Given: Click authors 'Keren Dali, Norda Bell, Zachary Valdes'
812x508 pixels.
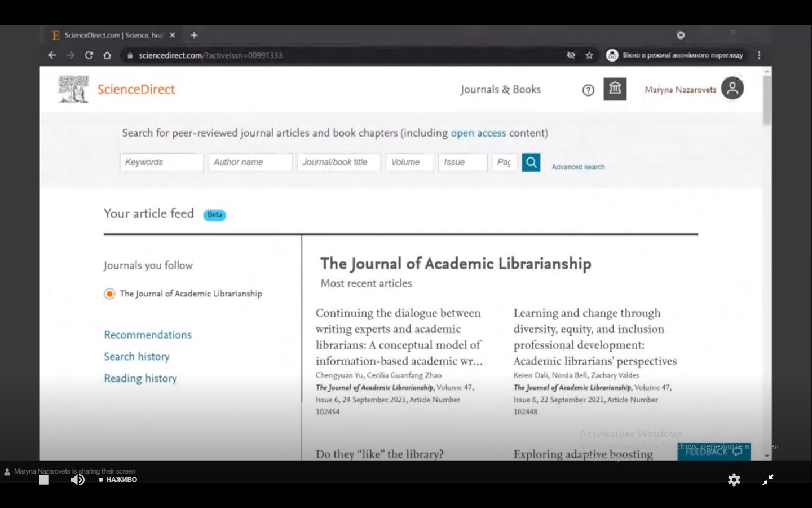Looking at the screenshot, I should (x=576, y=375).
